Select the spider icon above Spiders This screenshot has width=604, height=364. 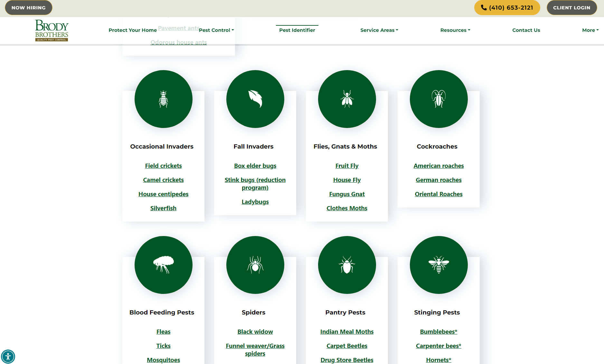click(255, 265)
